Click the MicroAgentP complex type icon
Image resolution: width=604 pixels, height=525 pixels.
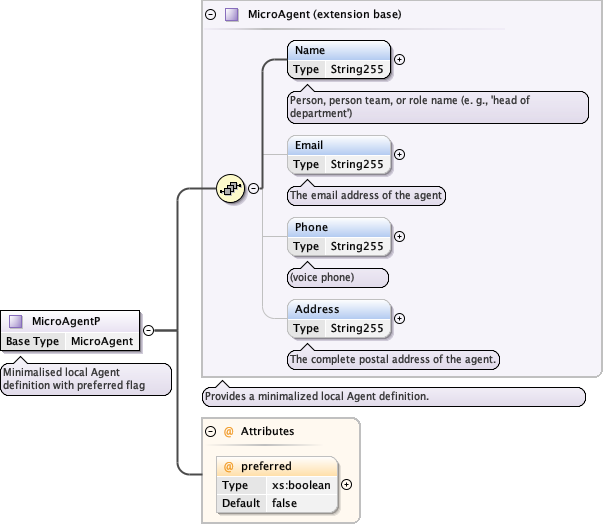click(x=16, y=321)
